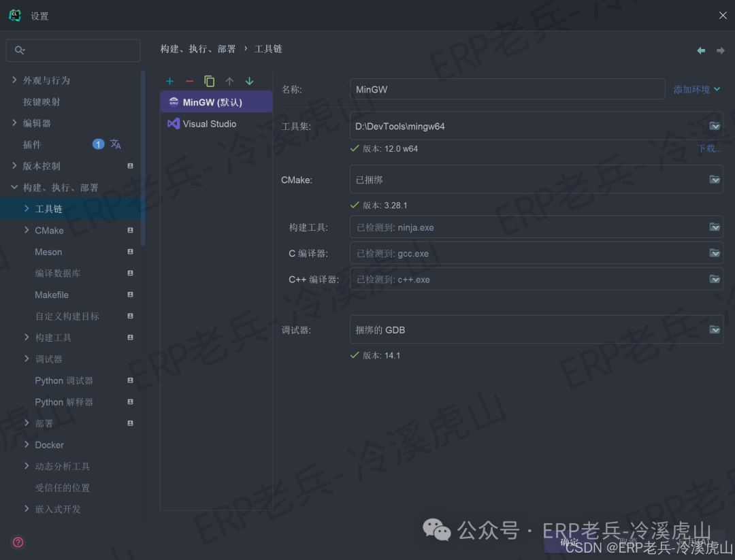Open the Docker settings page

(49, 445)
